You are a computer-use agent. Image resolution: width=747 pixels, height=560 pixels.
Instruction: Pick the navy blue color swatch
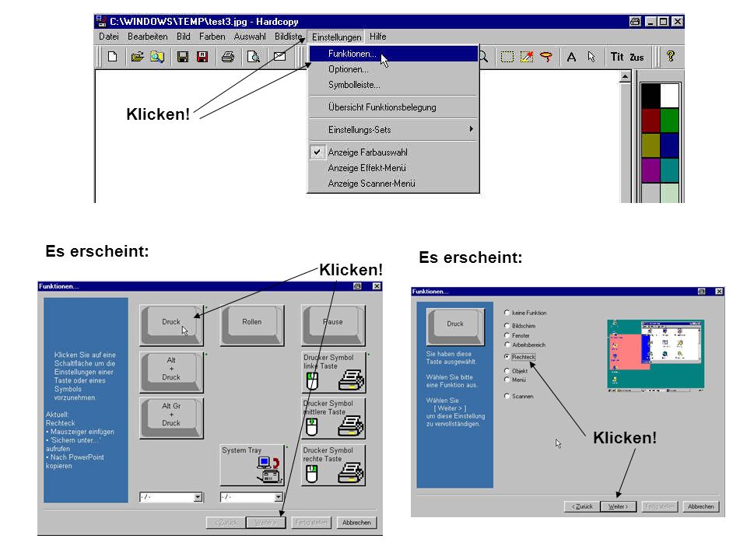pyautogui.click(x=669, y=145)
